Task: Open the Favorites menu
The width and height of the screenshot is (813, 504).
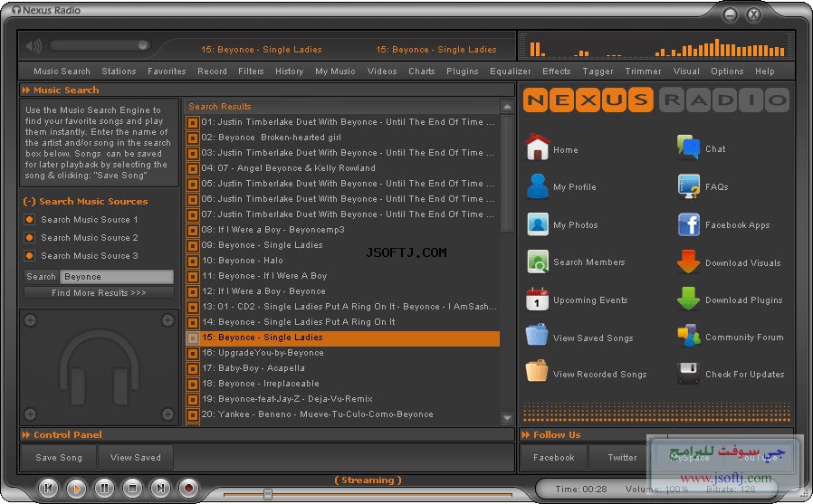Action: coord(167,71)
